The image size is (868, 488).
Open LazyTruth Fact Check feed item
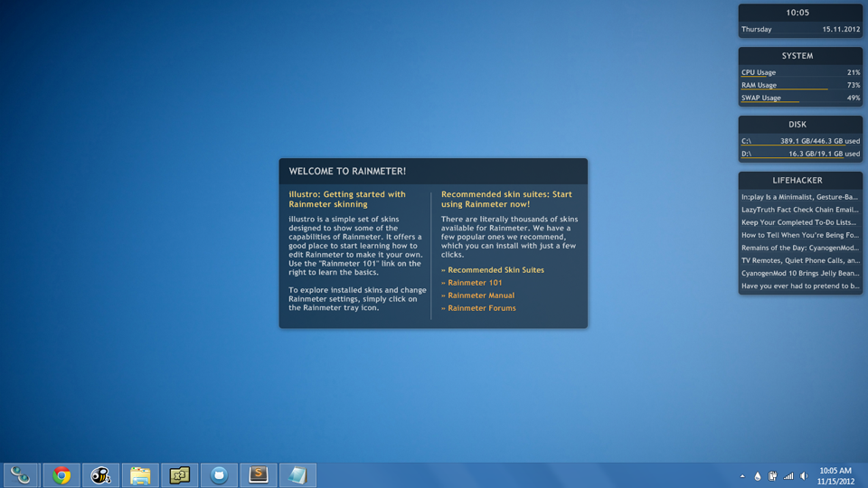click(800, 210)
